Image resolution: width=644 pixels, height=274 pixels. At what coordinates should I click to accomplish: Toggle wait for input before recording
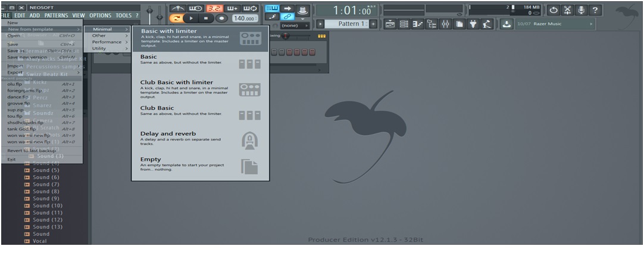(195, 8)
